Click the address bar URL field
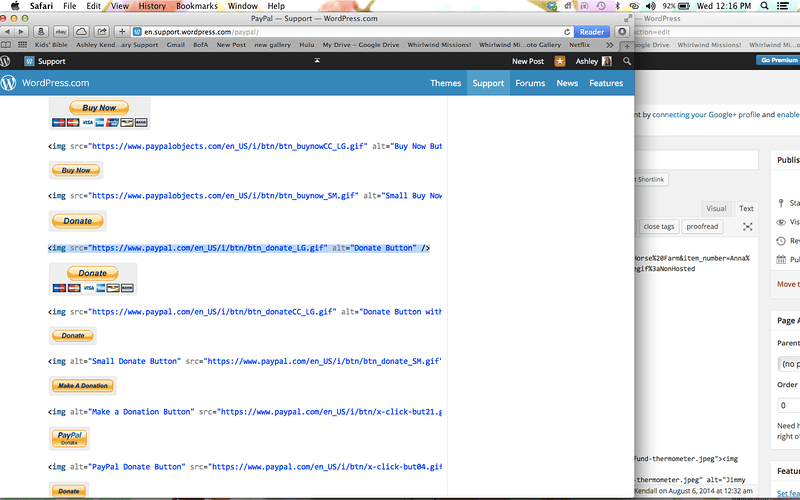800x500 pixels. click(352, 32)
